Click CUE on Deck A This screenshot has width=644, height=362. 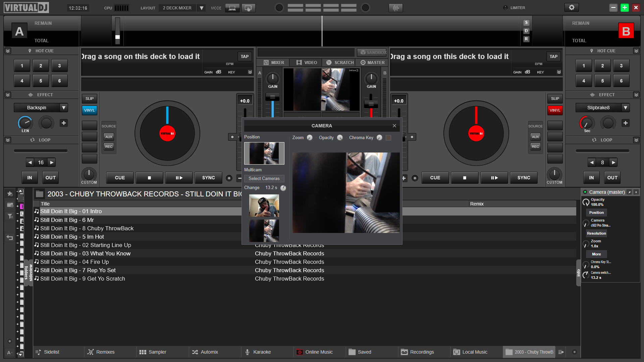pos(120,178)
